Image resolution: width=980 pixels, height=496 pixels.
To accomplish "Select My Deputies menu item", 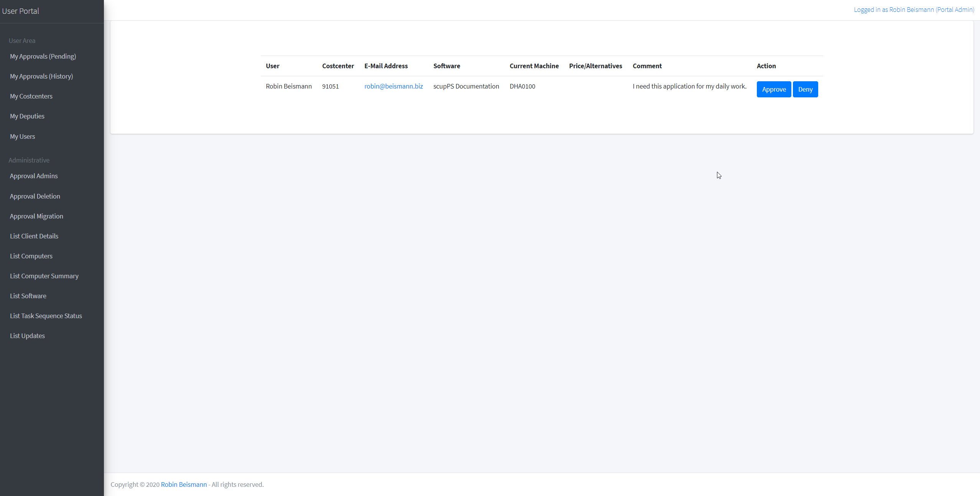I will pos(27,116).
